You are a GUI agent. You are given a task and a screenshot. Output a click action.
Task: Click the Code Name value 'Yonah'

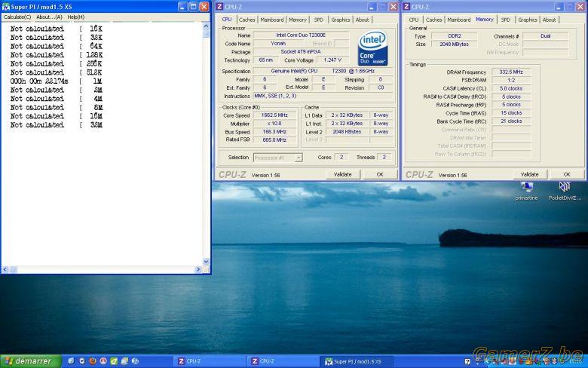[x=278, y=44]
